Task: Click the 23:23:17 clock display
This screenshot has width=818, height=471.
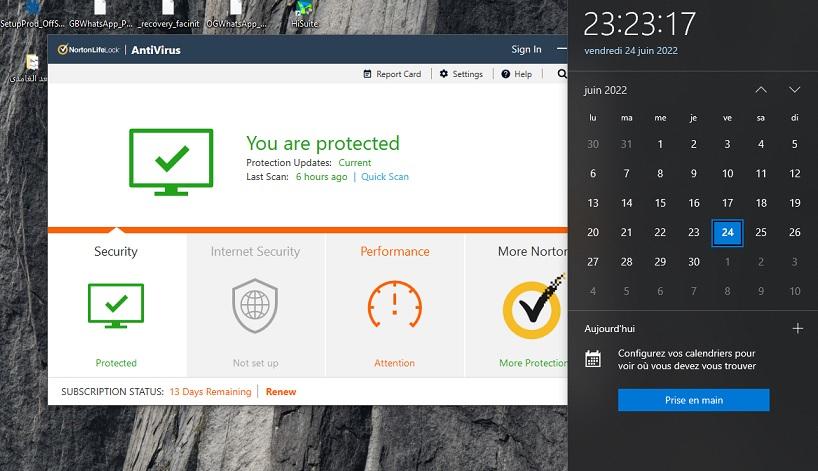Action: point(640,24)
